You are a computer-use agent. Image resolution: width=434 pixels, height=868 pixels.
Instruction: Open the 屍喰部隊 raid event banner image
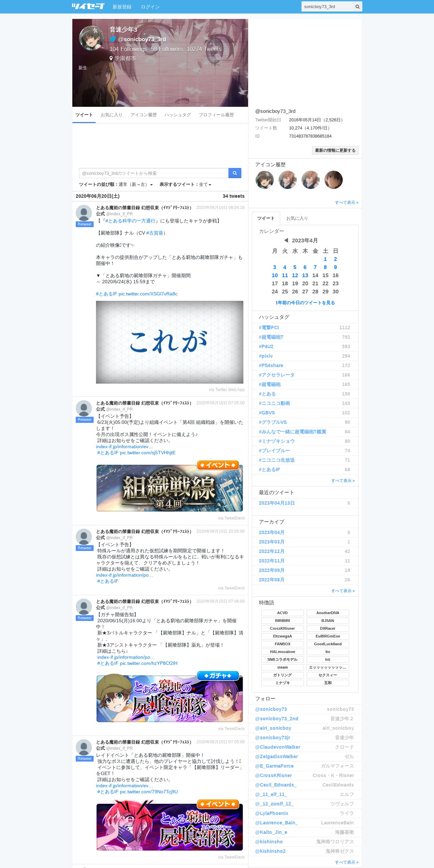tap(170, 825)
